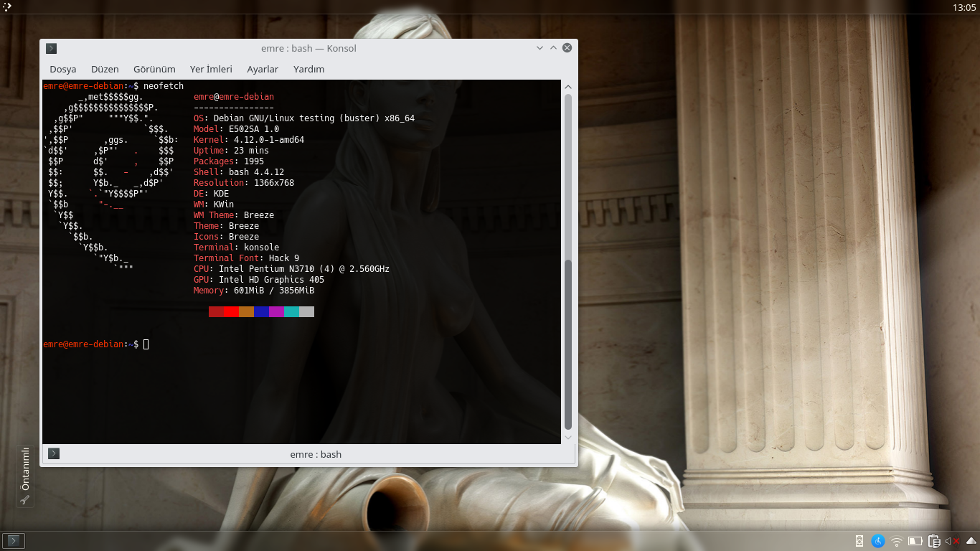Click the "Terminal Font: Hack 9" line

point(247,258)
